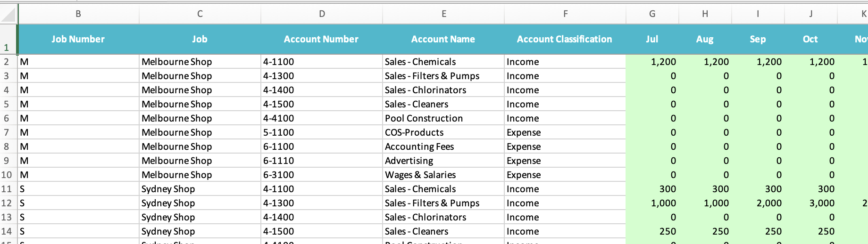Select account number 6-3100
The width and height of the screenshot is (868, 244).
click(322, 175)
